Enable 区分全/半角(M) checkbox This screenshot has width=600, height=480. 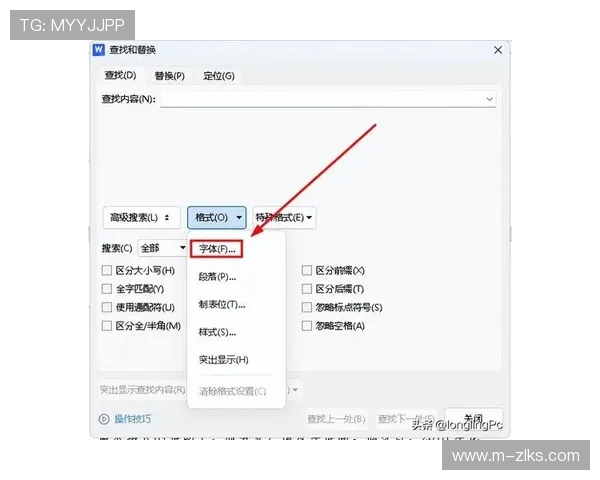click(107, 326)
